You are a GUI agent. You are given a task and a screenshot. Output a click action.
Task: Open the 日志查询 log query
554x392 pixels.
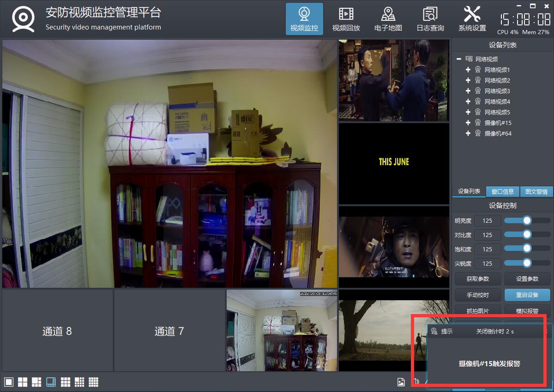tap(430, 19)
